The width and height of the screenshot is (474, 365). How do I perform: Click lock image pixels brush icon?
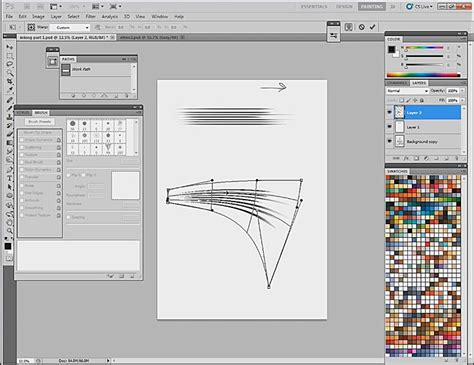(x=409, y=100)
